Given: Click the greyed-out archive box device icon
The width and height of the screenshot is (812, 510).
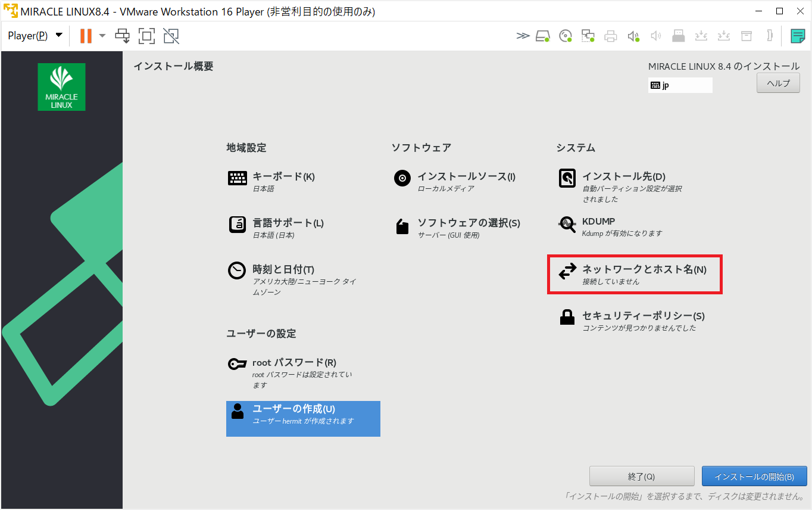Looking at the screenshot, I should click(747, 36).
